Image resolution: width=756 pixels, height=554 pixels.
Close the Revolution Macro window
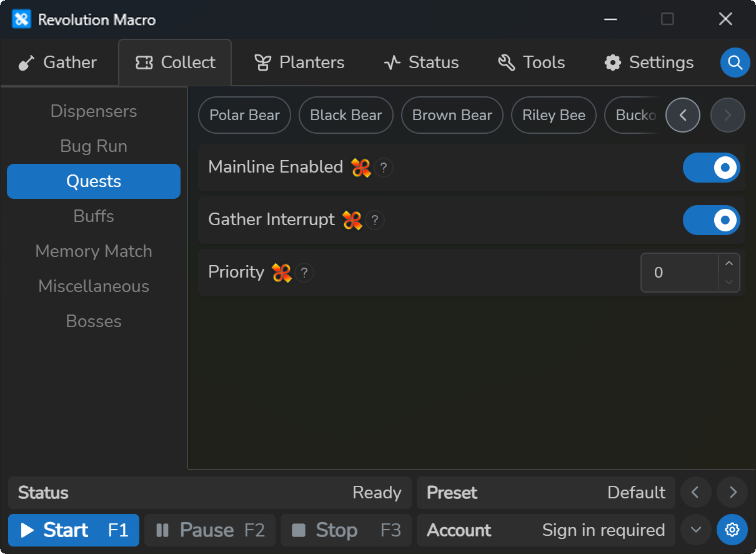pos(725,19)
